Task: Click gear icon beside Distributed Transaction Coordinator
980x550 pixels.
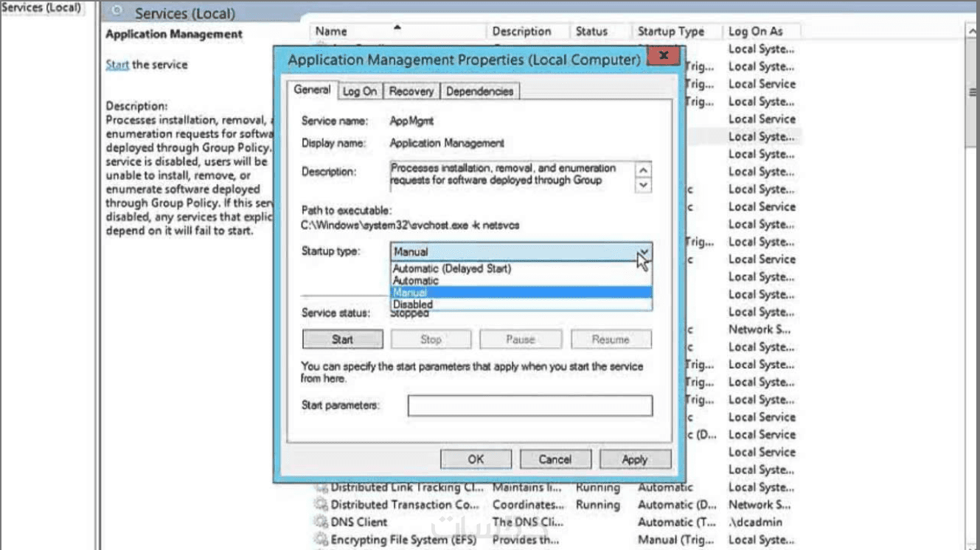Action: click(x=321, y=505)
